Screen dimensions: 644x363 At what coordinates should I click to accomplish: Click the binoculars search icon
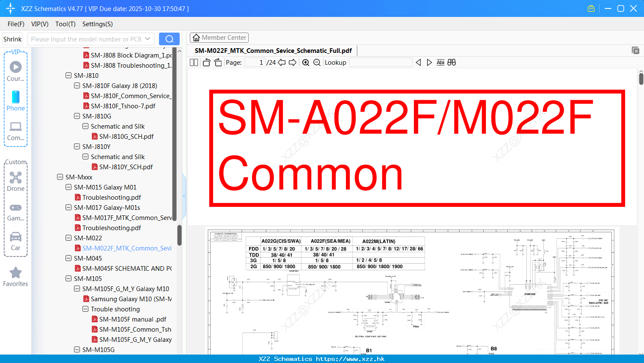452,63
